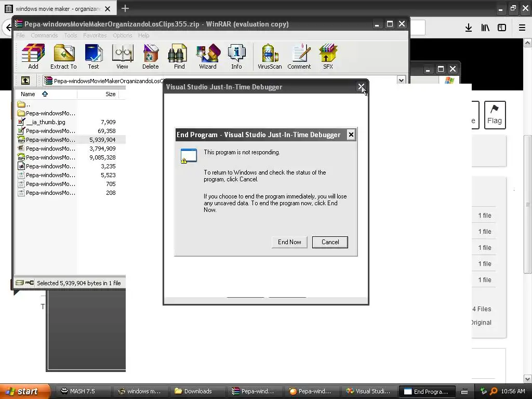
Task: Add a Comment to the archive
Action: (x=299, y=57)
